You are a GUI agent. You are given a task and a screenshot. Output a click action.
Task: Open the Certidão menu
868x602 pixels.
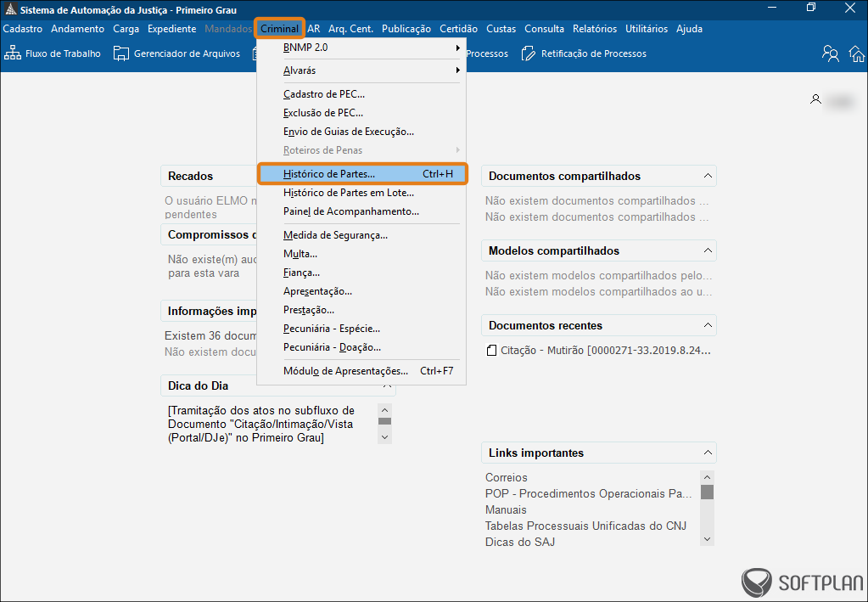458,29
